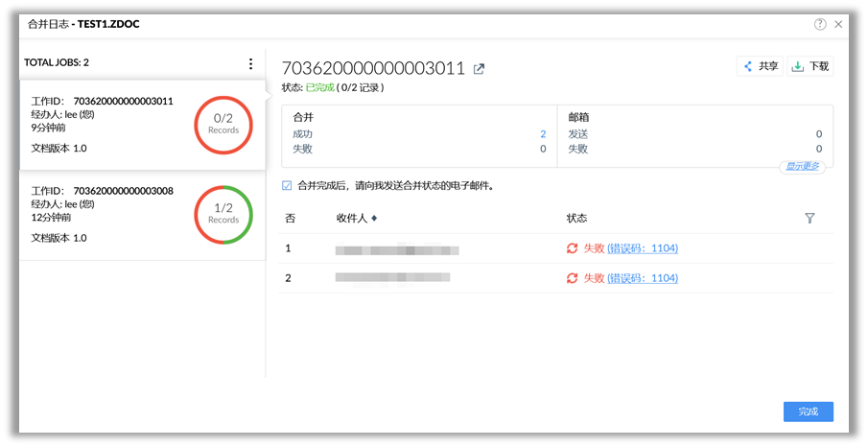Viewport: 868px width, 447px height.
Task: Click the 完成 done button
Action: [808, 412]
